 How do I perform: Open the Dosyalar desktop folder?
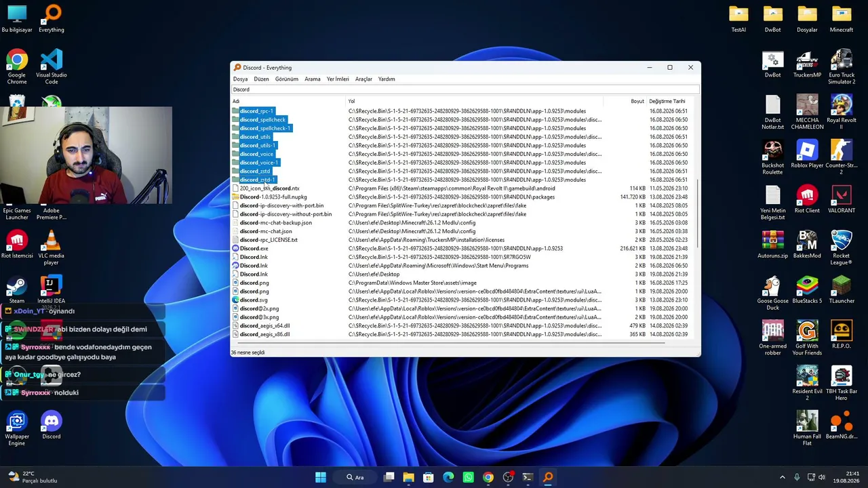(807, 19)
